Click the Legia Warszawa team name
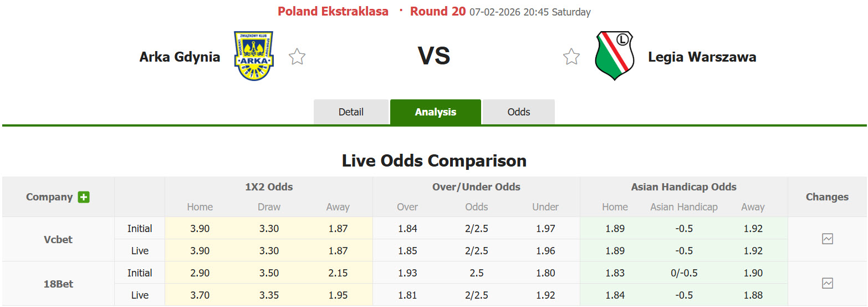868x307 pixels. pos(702,57)
